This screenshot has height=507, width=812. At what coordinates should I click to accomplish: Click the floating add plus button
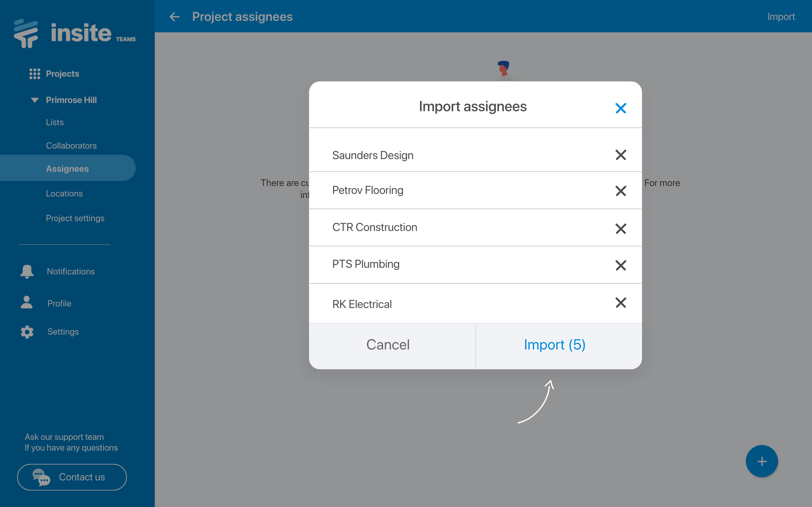tap(761, 461)
